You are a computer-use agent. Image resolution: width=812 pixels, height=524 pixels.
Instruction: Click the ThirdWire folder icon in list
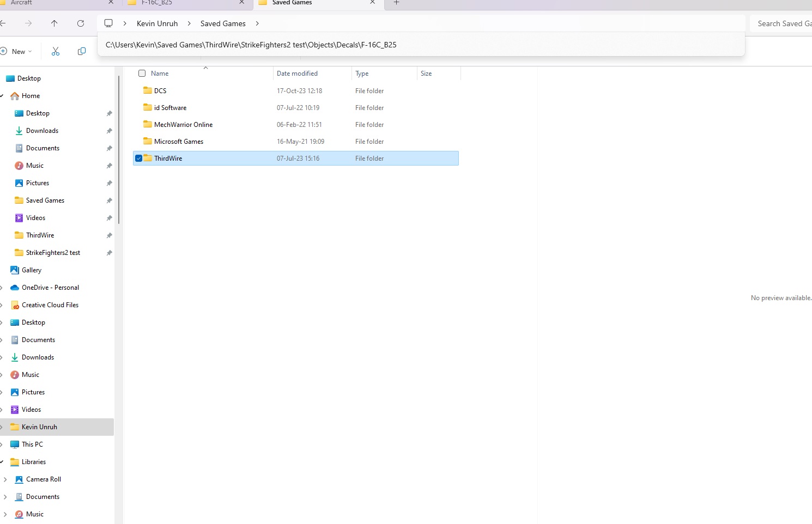pyautogui.click(x=148, y=158)
